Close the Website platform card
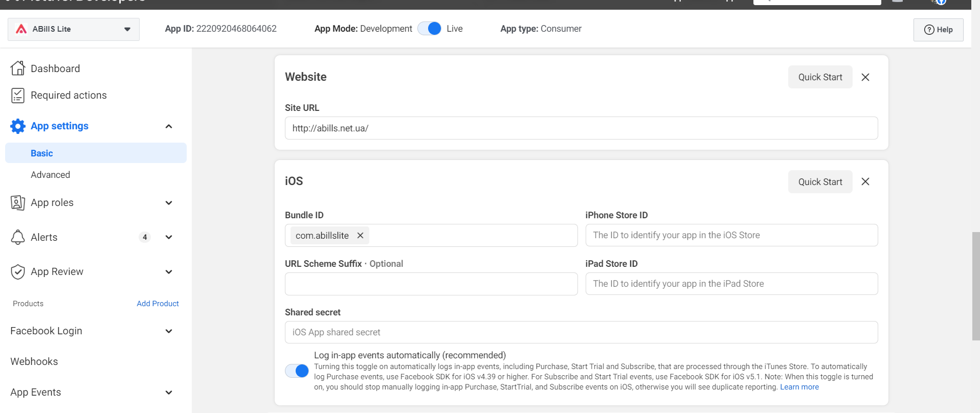Viewport: 980px width, 413px height. click(x=865, y=77)
